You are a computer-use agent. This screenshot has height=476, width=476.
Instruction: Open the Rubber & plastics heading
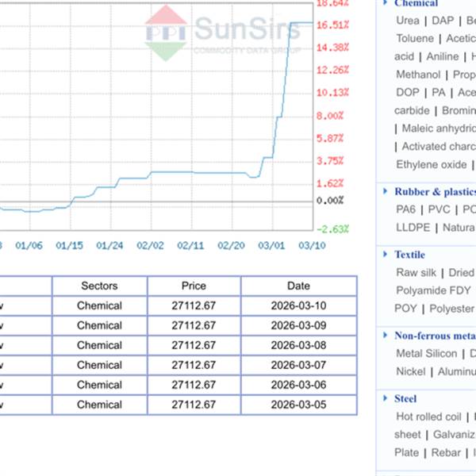coord(435,191)
